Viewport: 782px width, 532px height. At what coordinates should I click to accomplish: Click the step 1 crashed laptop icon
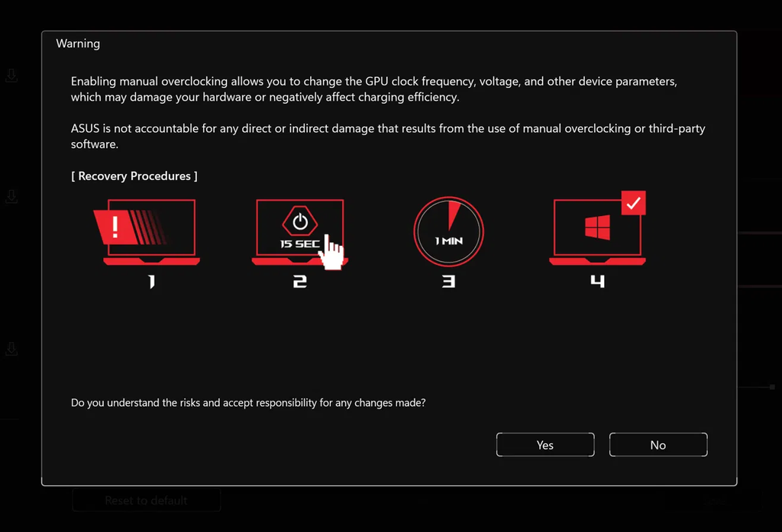(x=147, y=231)
